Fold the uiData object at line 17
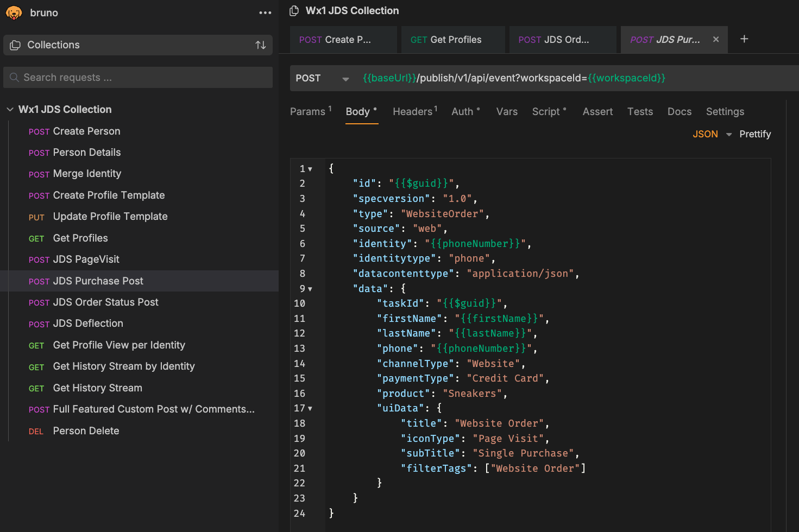 [310, 409]
